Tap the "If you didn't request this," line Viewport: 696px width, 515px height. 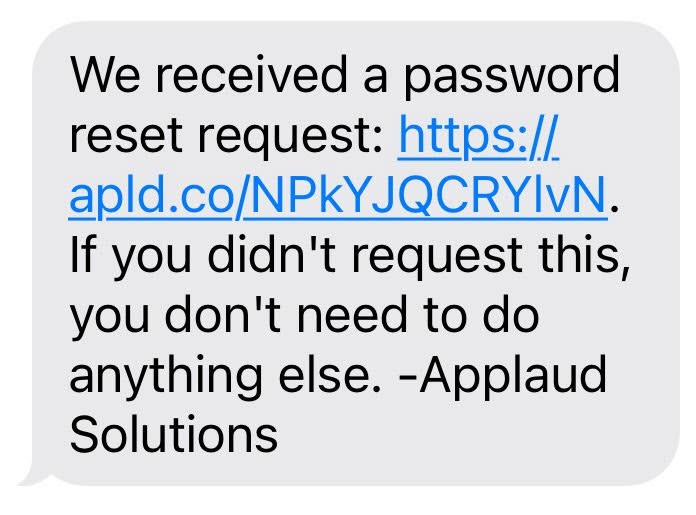tap(350, 256)
